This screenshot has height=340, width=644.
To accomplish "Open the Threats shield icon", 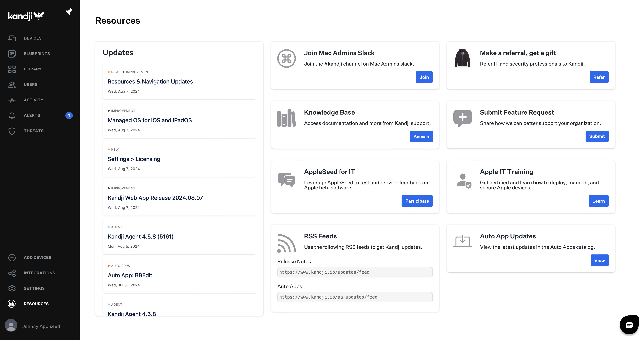I will pos(12,131).
